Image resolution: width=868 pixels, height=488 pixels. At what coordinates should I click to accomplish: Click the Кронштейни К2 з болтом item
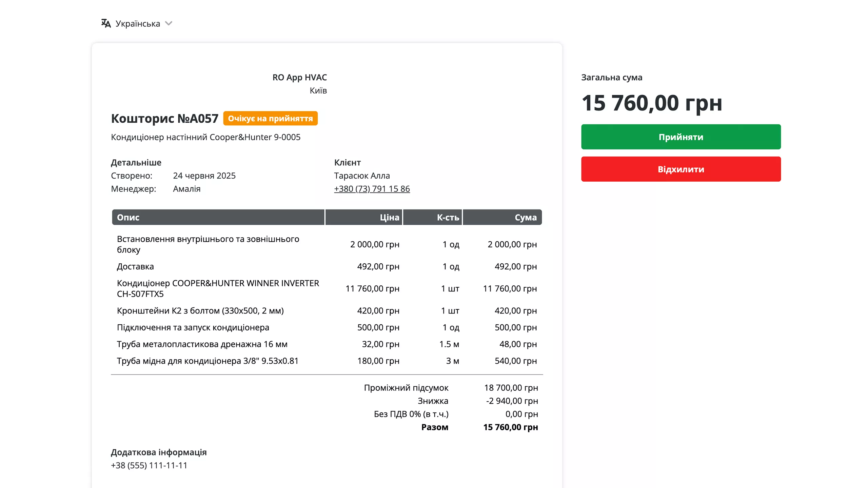click(x=200, y=310)
